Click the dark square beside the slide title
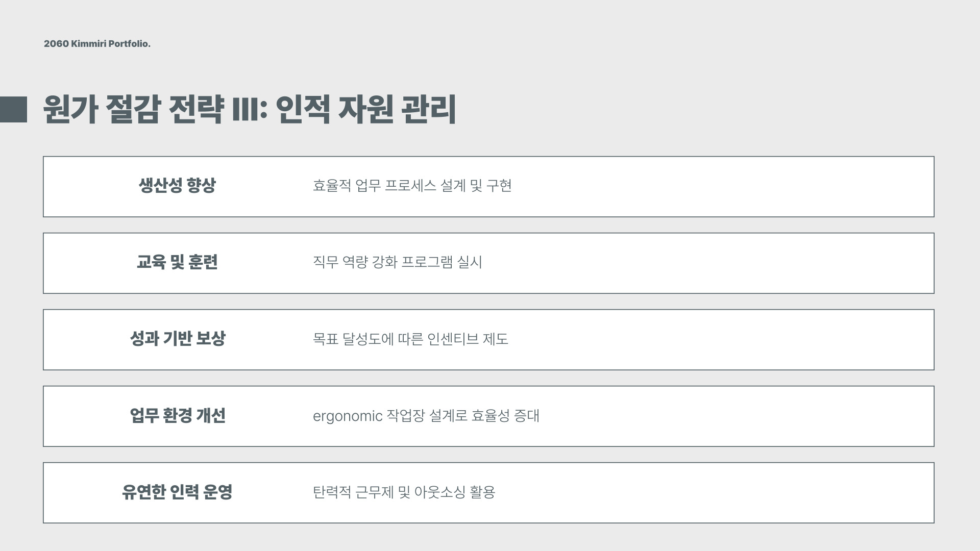This screenshot has width=980, height=551. [13, 109]
